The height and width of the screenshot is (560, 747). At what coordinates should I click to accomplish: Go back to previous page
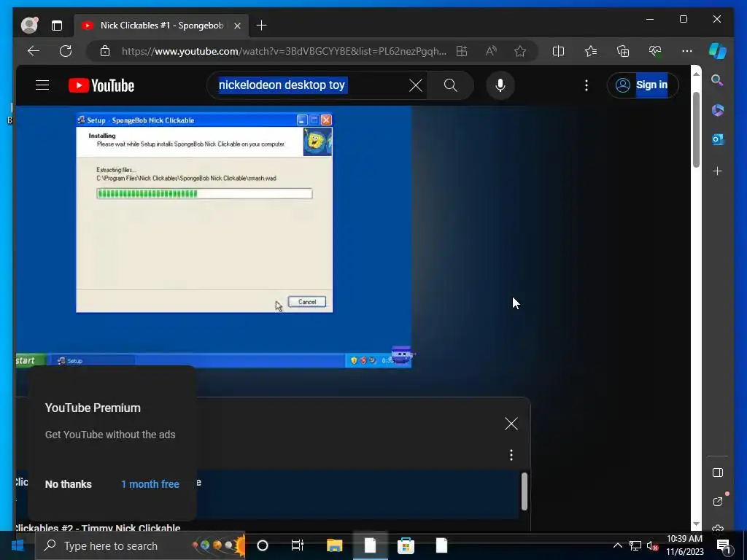coord(34,51)
